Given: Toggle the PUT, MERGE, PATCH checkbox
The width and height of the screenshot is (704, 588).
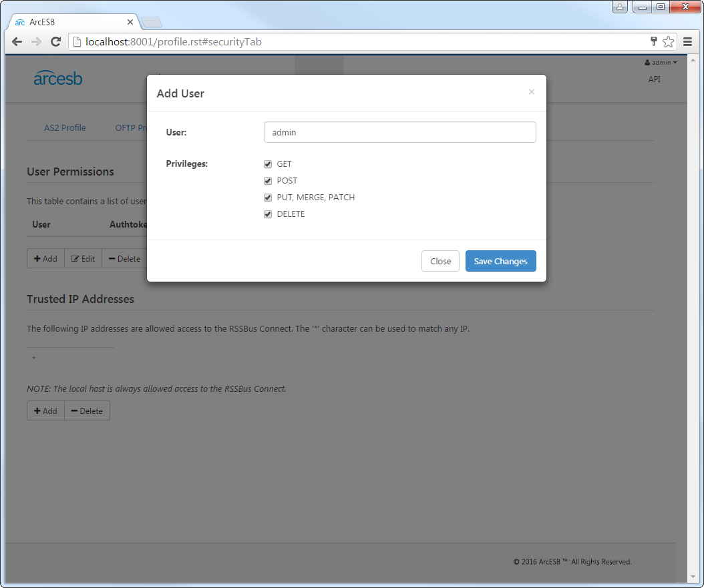Looking at the screenshot, I should [268, 198].
